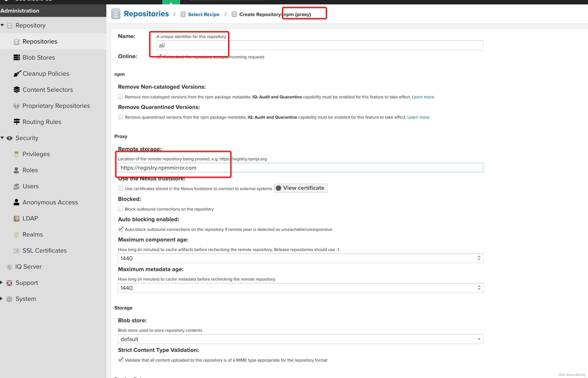Uncheck Auto blocking enabled checkbox

pos(121,229)
